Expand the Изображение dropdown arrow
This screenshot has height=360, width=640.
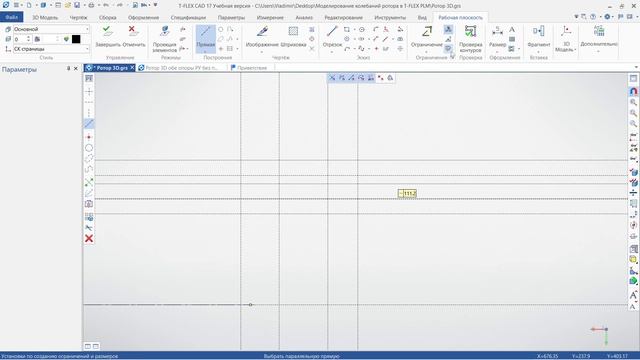[x=262, y=52]
